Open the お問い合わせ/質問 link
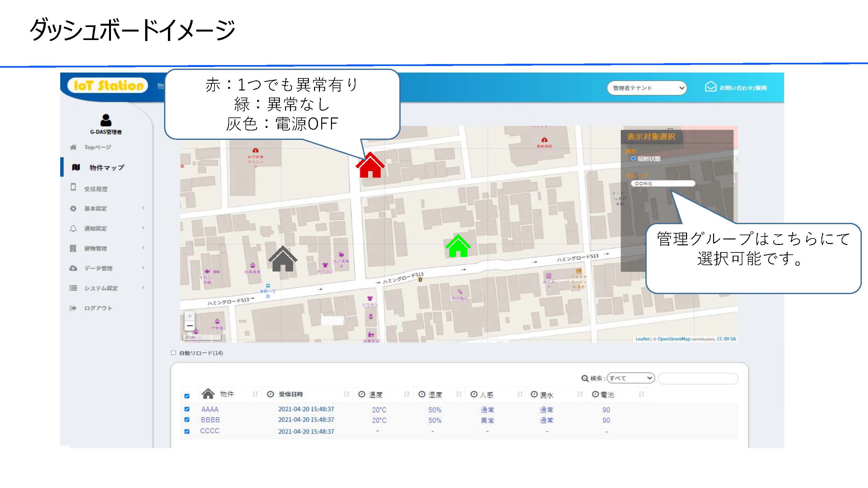This screenshot has height=488, width=868. click(743, 88)
